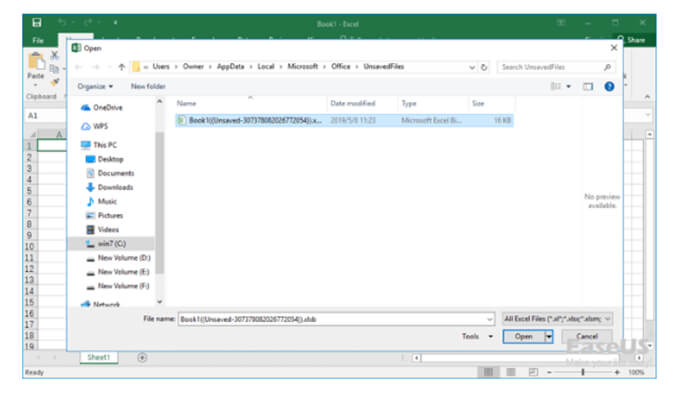Click the Page Layout view icon
This screenshot has height=402, width=700.
pyautogui.click(x=511, y=372)
